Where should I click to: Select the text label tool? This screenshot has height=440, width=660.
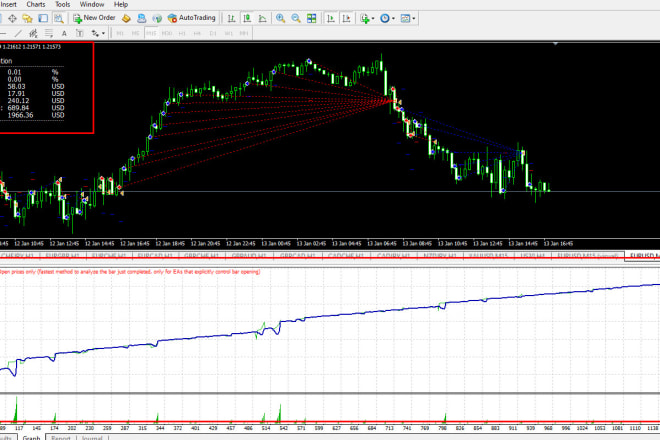click(80, 33)
